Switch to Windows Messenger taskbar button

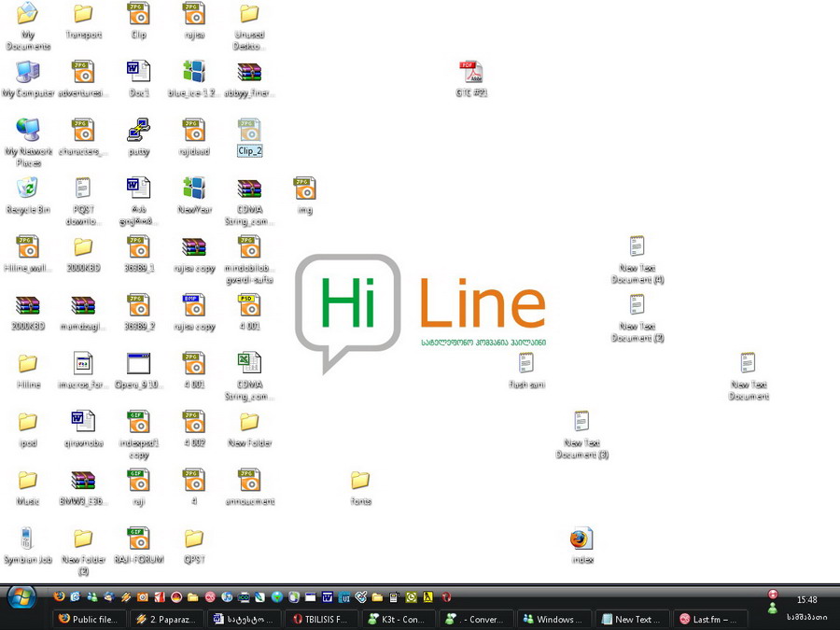click(x=553, y=620)
